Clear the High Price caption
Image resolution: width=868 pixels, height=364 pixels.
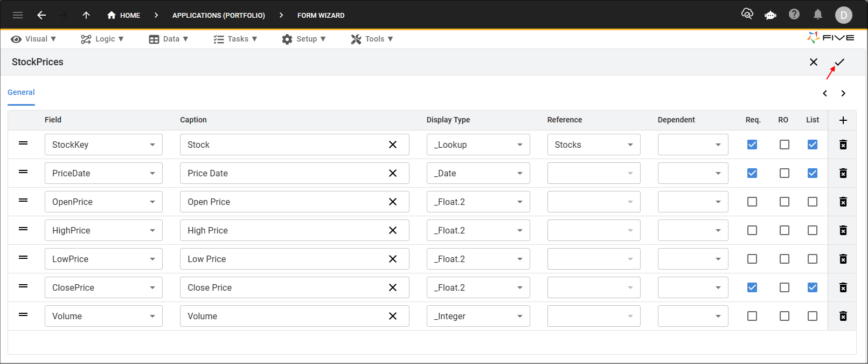click(393, 230)
